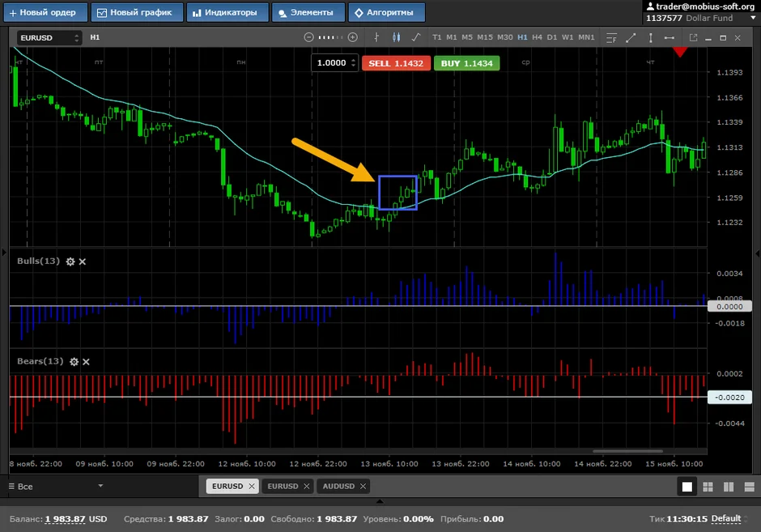Zoom in the chart with plus icon
Image resolution: width=761 pixels, height=532 pixels.
pyautogui.click(x=353, y=37)
